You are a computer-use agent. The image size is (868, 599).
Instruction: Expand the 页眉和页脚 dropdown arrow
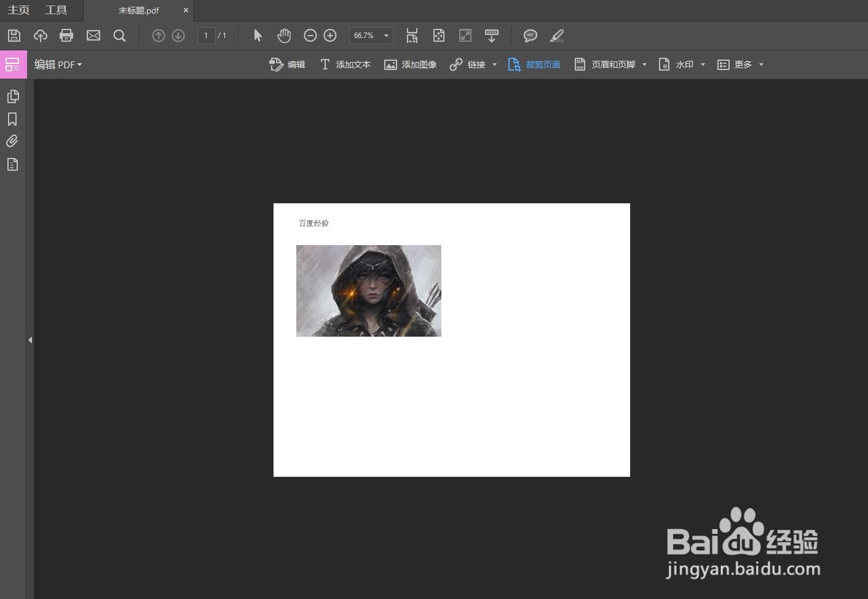(x=644, y=65)
